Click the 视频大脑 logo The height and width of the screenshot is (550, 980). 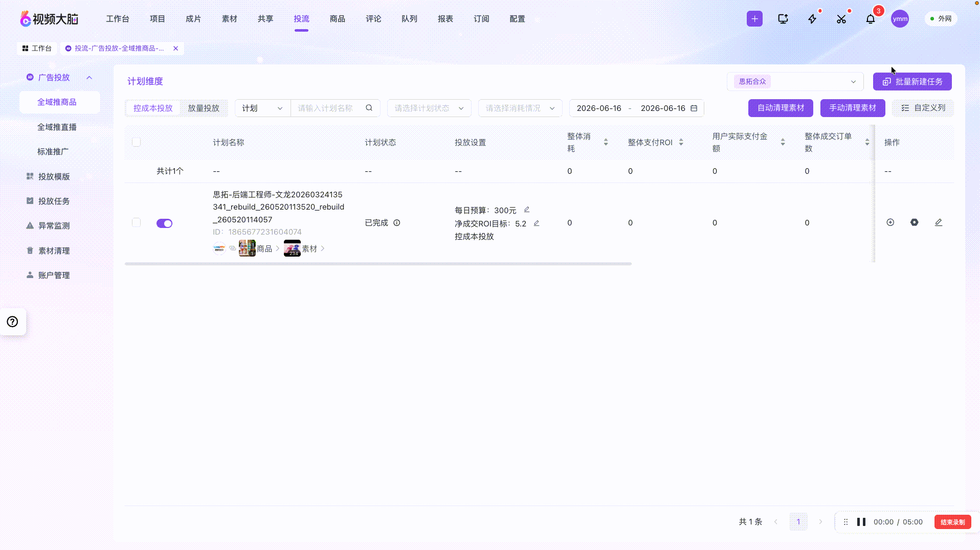click(49, 19)
